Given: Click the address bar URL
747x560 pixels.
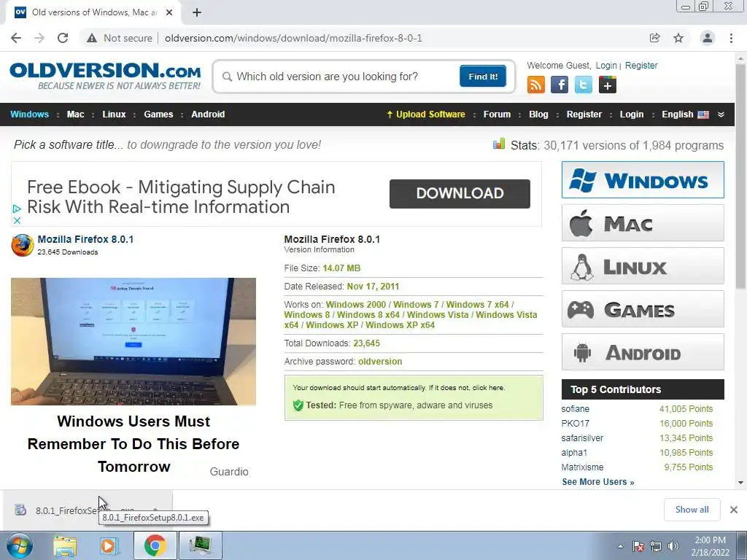Looking at the screenshot, I should [293, 38].
